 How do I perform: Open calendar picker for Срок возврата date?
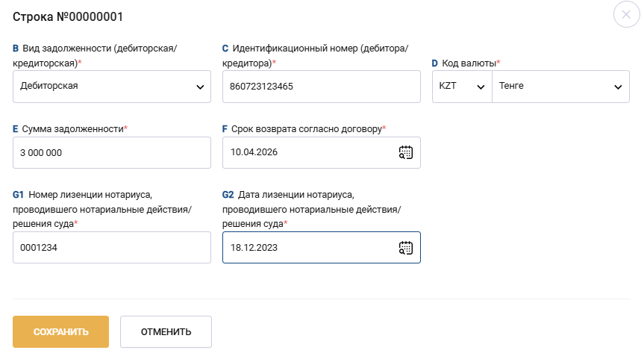[x=405, y=152]
